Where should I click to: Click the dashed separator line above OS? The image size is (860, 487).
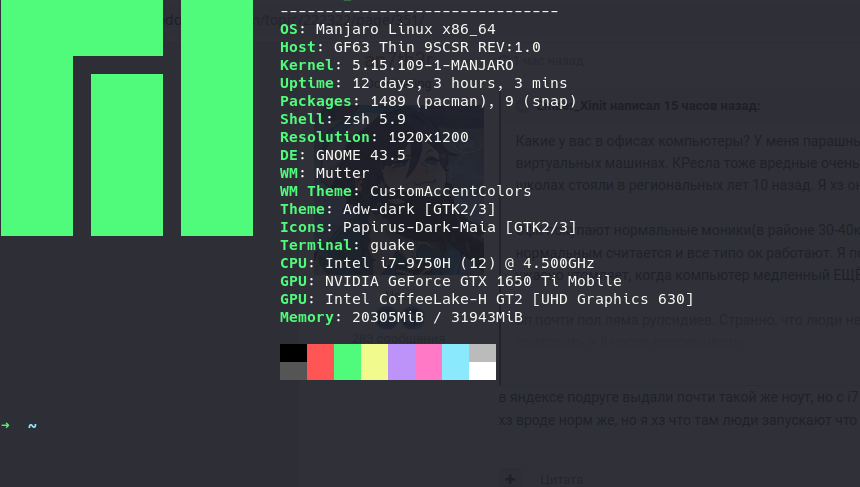coord(419,11)
